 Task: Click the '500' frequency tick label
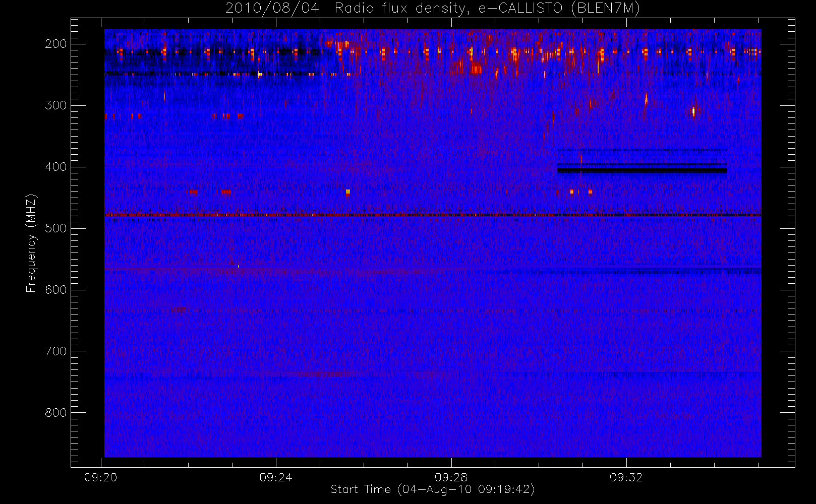point(56,228)
